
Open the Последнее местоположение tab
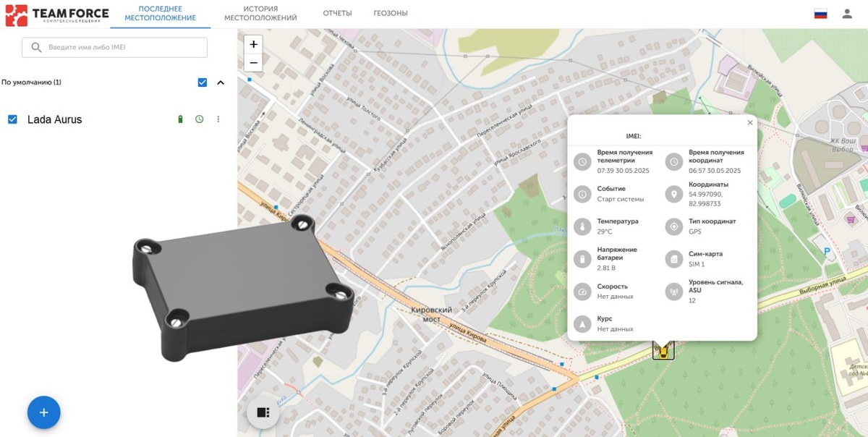[x=160, y=13]
